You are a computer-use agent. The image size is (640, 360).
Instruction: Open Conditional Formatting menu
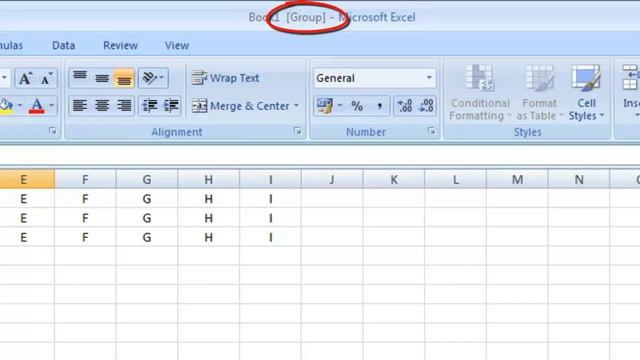(480, 93)
